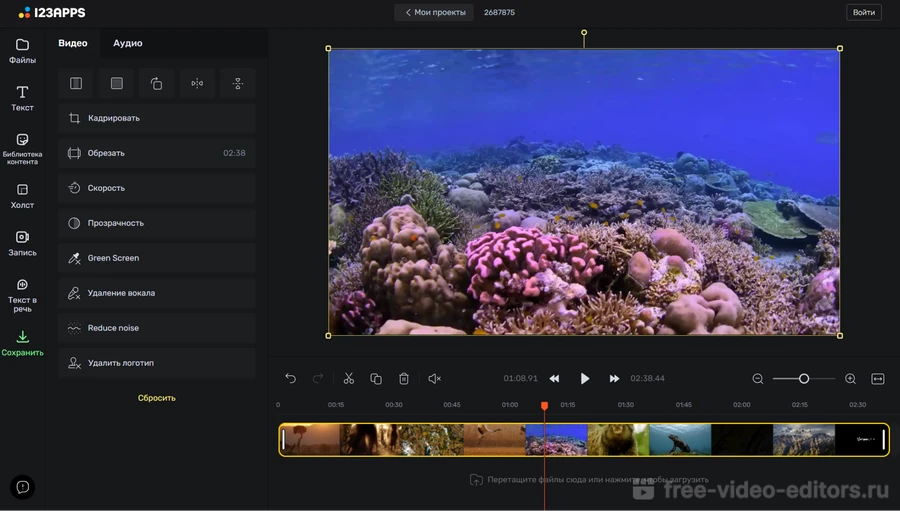Click the trash delete icon

[404, 379]
